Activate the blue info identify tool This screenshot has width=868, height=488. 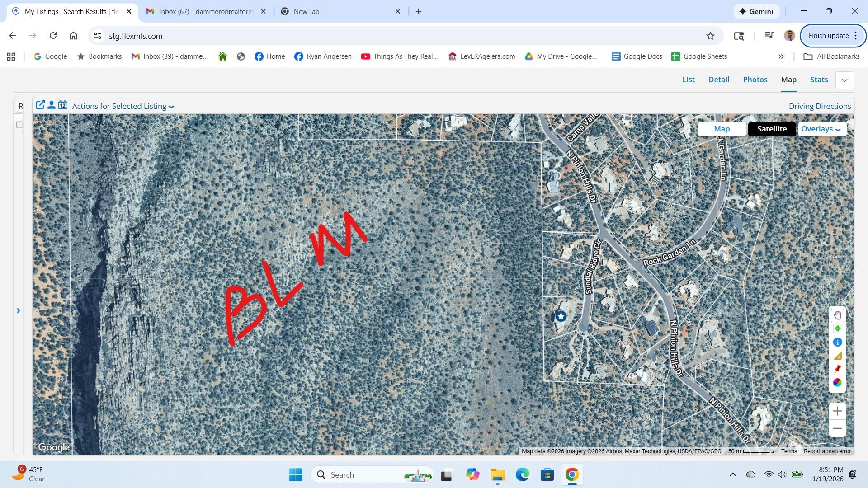coord(837,343)
